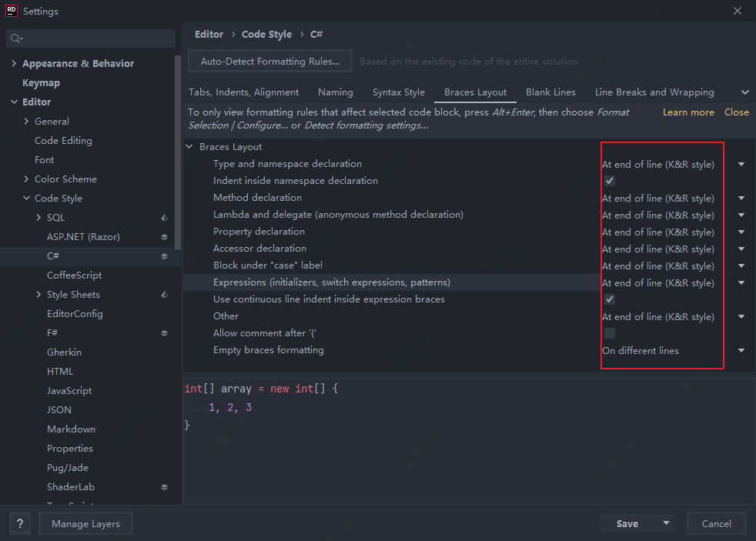The image size is (756, 541).
Task: Select Keymap in the settings tree
Action: (41, 83)
